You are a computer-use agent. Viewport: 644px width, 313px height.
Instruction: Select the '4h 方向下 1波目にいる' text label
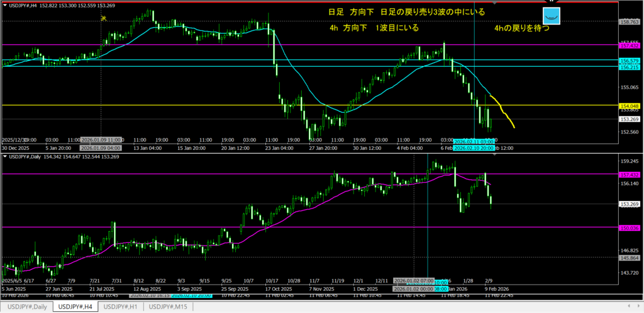click(x=374, y=28)
